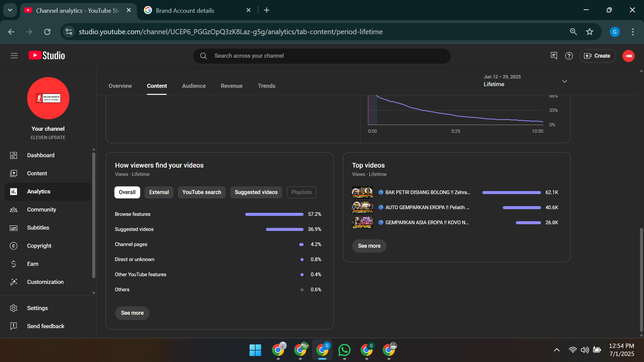Click the Suggested videos percentage bar
Image resolution: width=644 pixels, height=362 pixels.
[x=285, y=229]
